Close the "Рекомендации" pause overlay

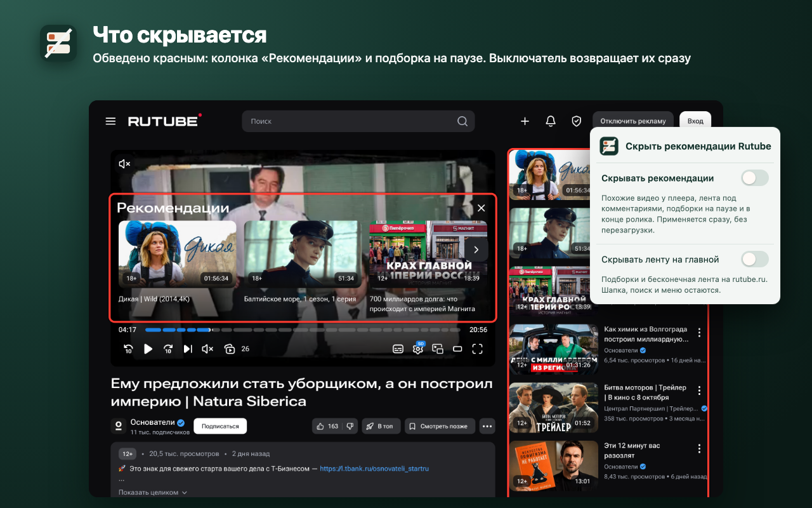coord(481,208)
